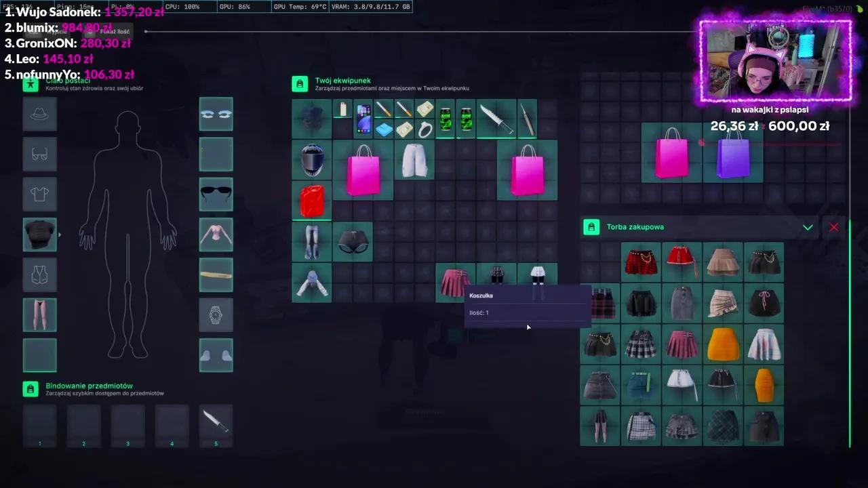The width and height of the screenshot is (868, 488).
Task: Select the blue cloth item in inventory
Action: (x=384, y=129)
